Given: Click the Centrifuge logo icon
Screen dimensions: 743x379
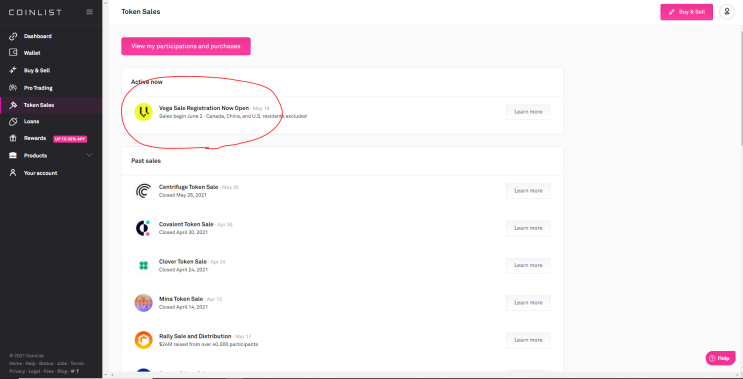Looking at the screenshot, I should tap(143, 191).
